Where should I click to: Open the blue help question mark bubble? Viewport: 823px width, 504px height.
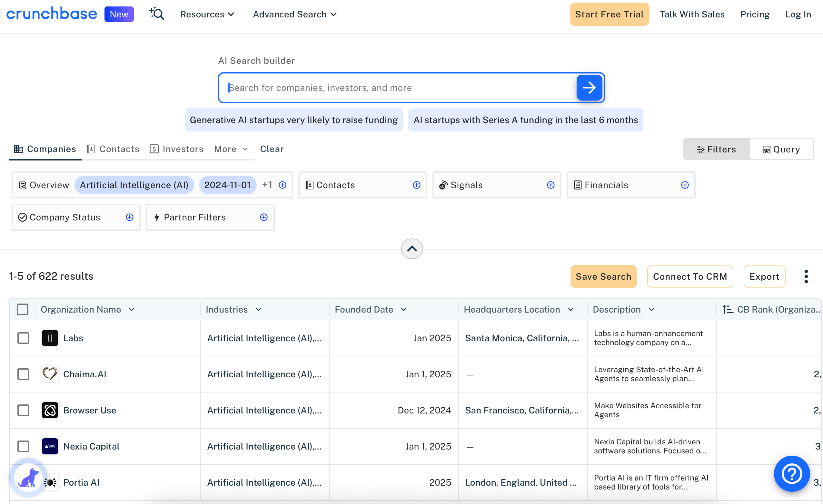[x=792, y=473]
